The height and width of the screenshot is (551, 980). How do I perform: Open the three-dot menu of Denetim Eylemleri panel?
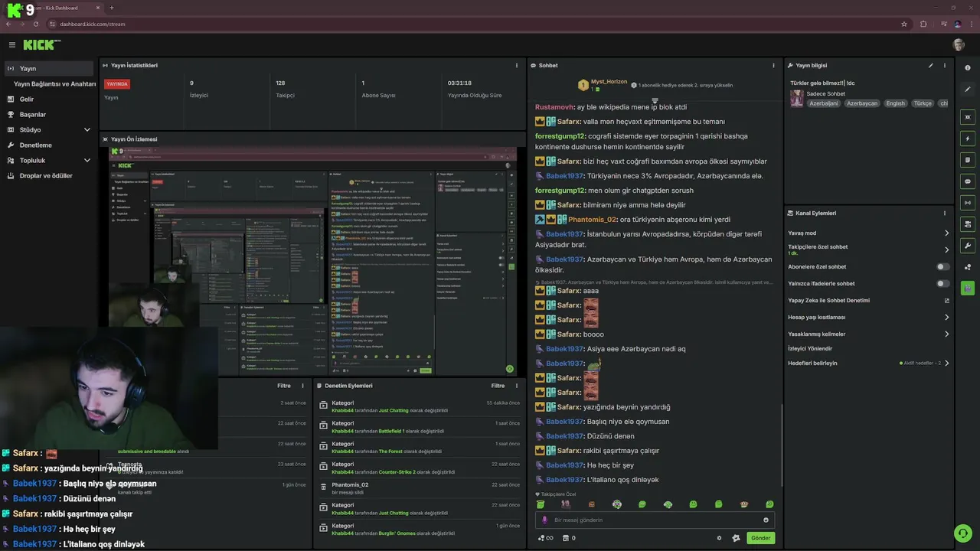coord(517,386)
